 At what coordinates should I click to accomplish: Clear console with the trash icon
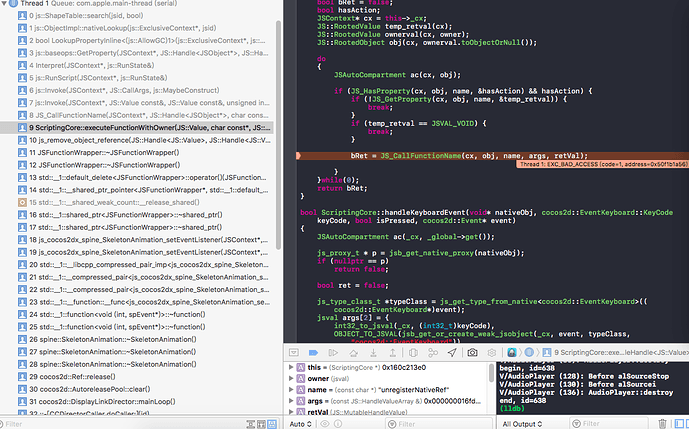tap(662, 424)
